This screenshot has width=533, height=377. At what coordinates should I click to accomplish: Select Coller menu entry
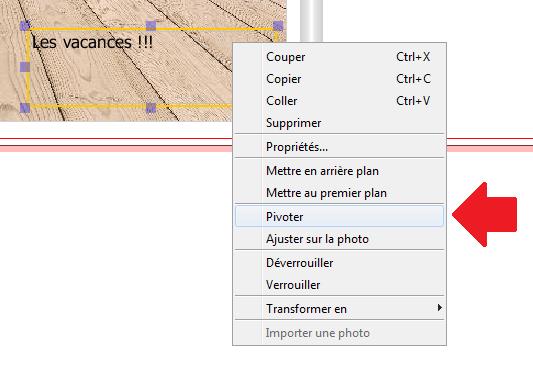339,101
